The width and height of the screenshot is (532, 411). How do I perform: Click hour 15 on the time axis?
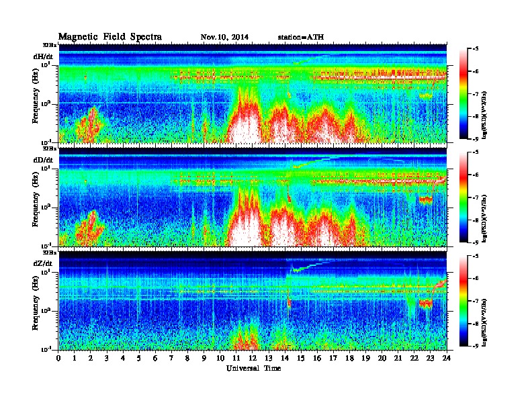pos(301,358)
